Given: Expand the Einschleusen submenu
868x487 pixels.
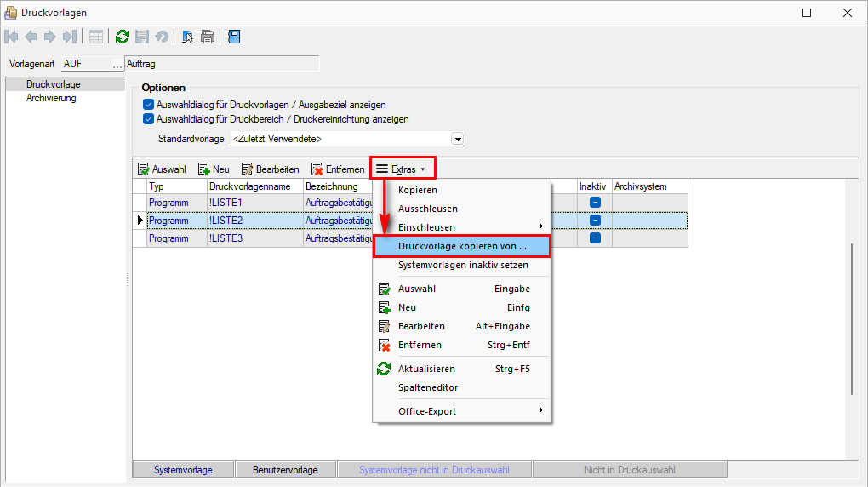Looking at the screenshot, I should coord(462,227).
